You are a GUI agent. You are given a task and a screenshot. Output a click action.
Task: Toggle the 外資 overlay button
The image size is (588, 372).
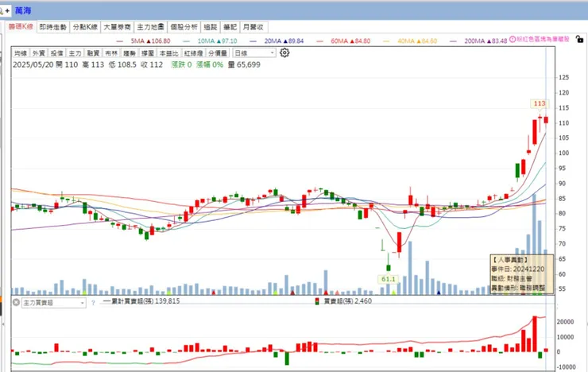coord(39,53)
